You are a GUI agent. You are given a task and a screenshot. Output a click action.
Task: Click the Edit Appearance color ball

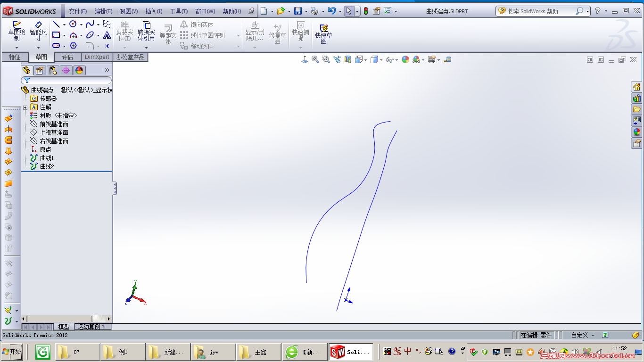click(405, 59)
